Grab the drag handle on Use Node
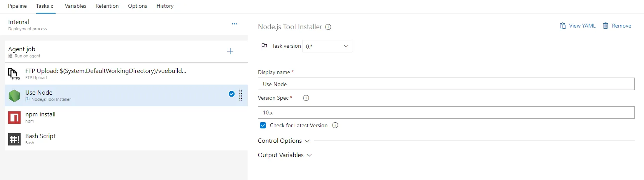 (241, 95)
